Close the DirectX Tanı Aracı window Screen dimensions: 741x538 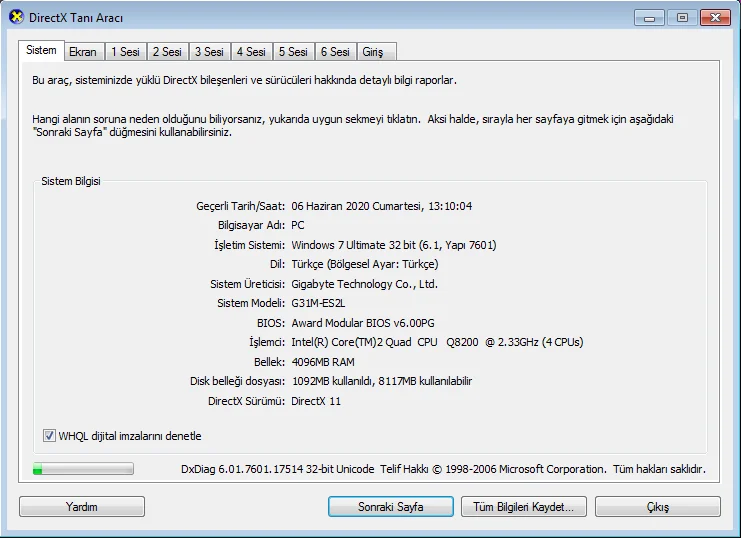pos(715,18)
